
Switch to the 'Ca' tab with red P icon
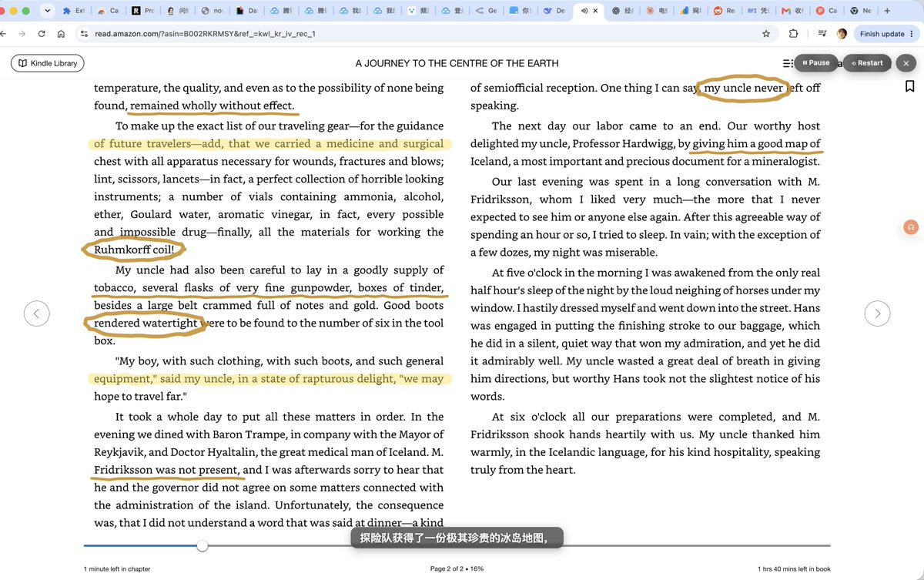coord(825,11)
